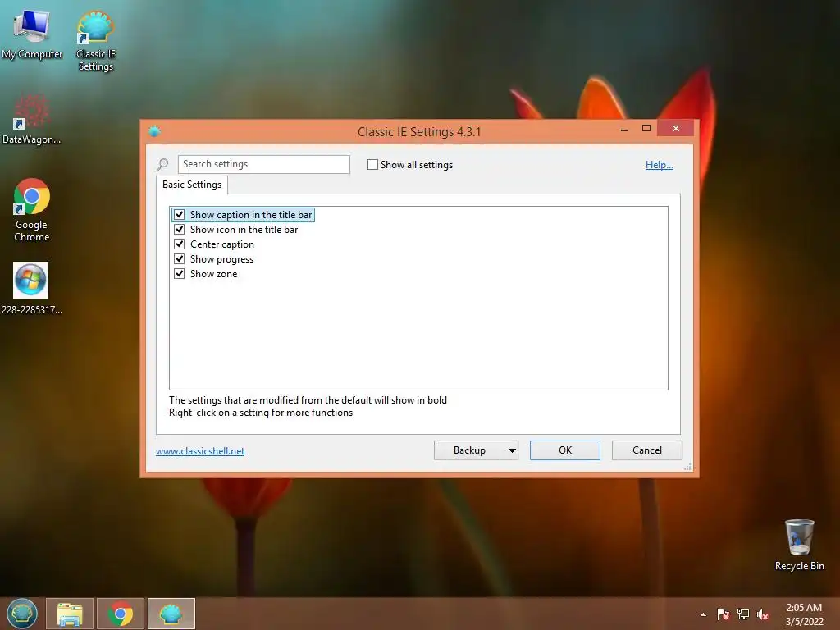Click the dialog resize grip corner
This screenshot has height=630, width=840.
(688, 467)
